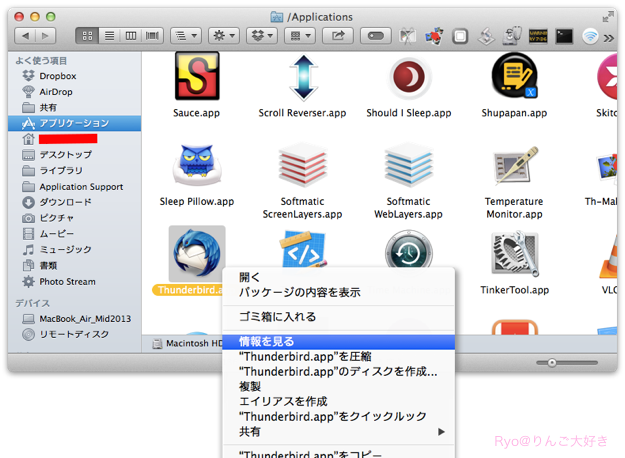Click the Wi-Fi icon in toolbar
The image size is (625, 458).
(590, 36)
